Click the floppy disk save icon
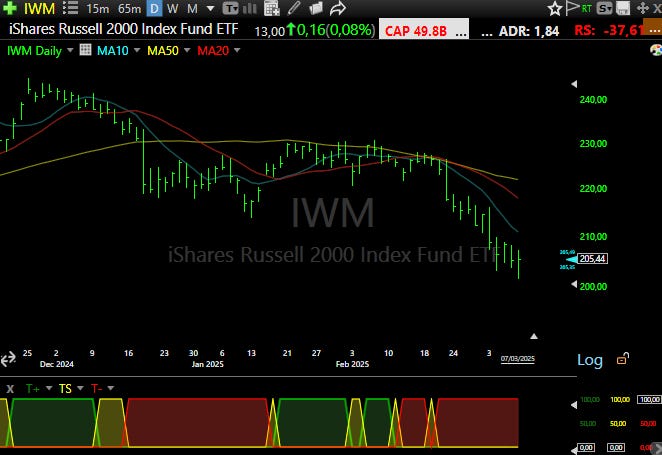The height and width of the screenshot is (455, 662). coord(623,8)
